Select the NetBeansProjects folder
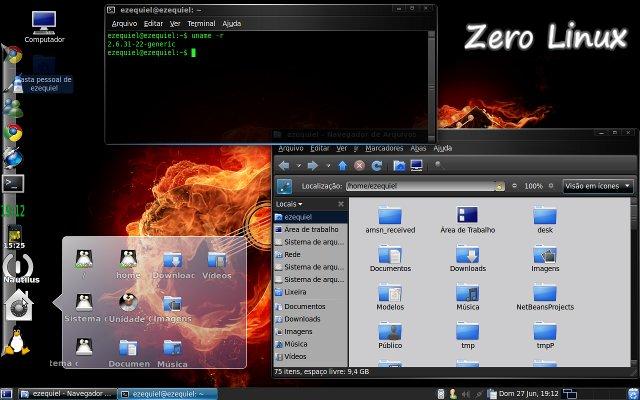This screenshot has width=640, height=400. coord(545,297)
